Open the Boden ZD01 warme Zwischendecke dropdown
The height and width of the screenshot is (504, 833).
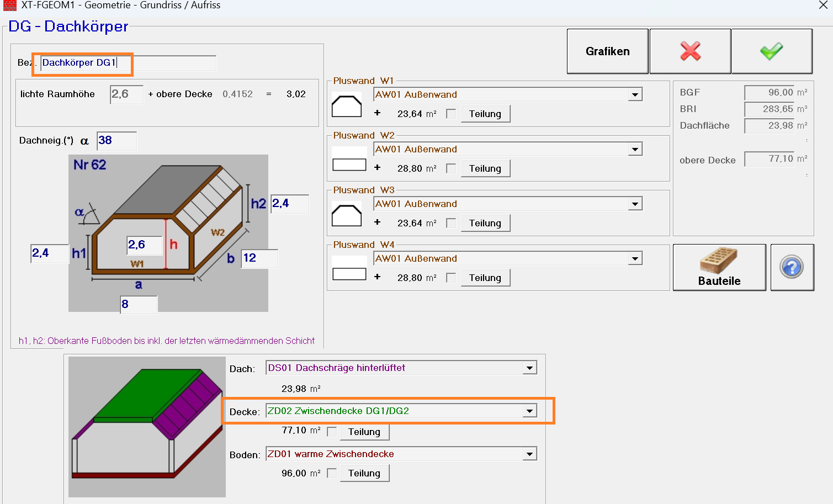(529, 454)
